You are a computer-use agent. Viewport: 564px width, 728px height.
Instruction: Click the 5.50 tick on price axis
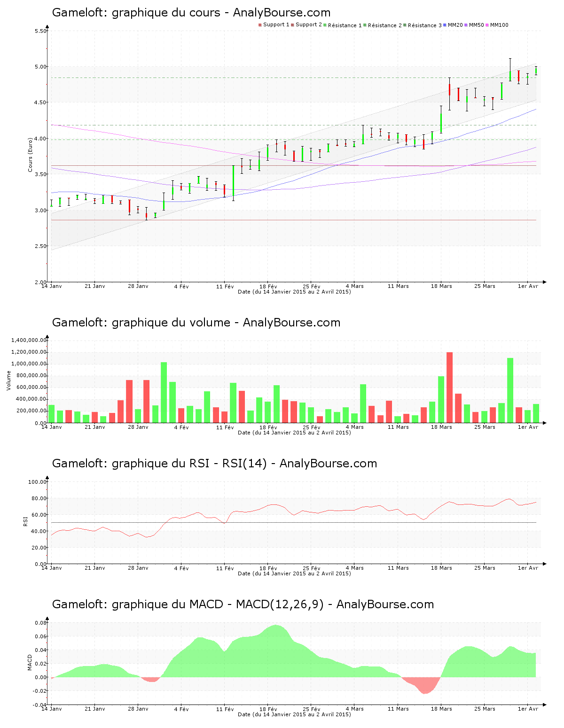41,31
